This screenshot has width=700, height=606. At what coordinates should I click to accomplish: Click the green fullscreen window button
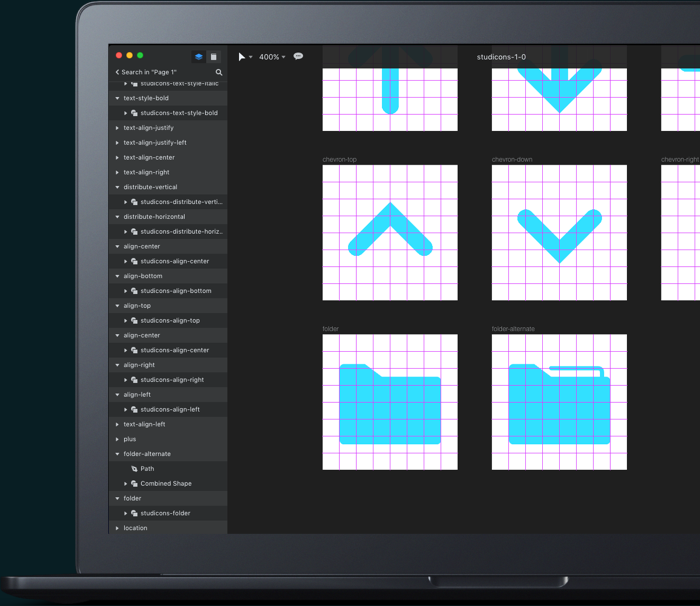[140, 55]
